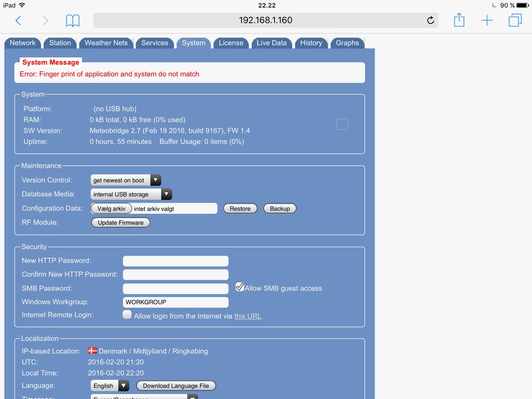
Task: Expand the Database Media dropdown
Action: pos(131,194)
